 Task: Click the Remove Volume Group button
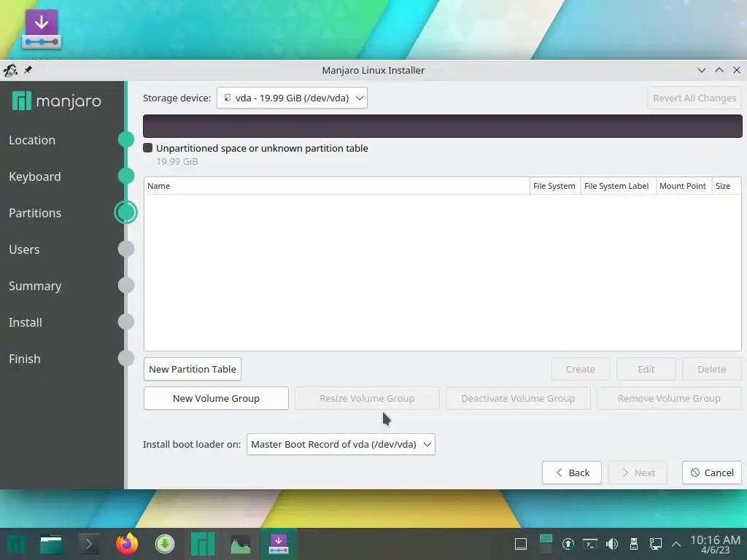pos(669,399)
